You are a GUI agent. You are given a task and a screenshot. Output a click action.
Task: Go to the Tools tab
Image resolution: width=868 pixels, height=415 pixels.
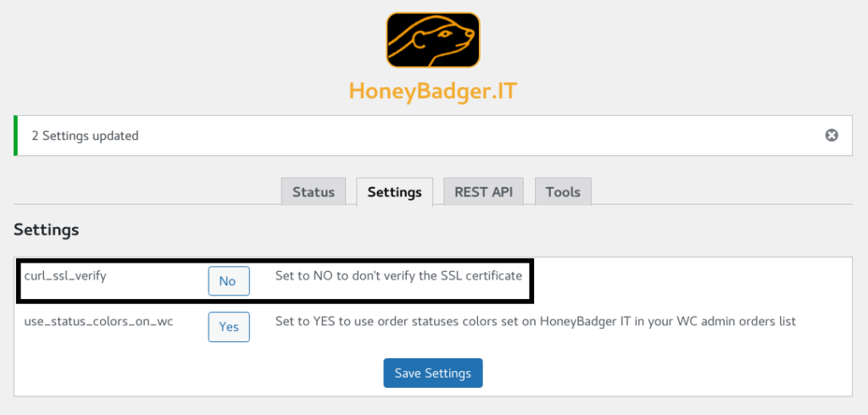pyautogui.click(x=563, y=192)
